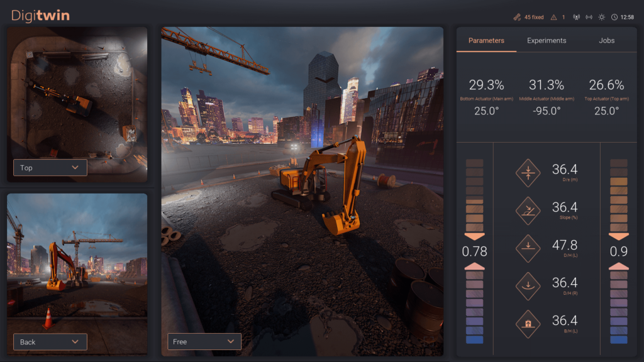This screenshot has width=644, height=362.
Task: Click the 47.8 D/H (L) reading
Action: 565,245
